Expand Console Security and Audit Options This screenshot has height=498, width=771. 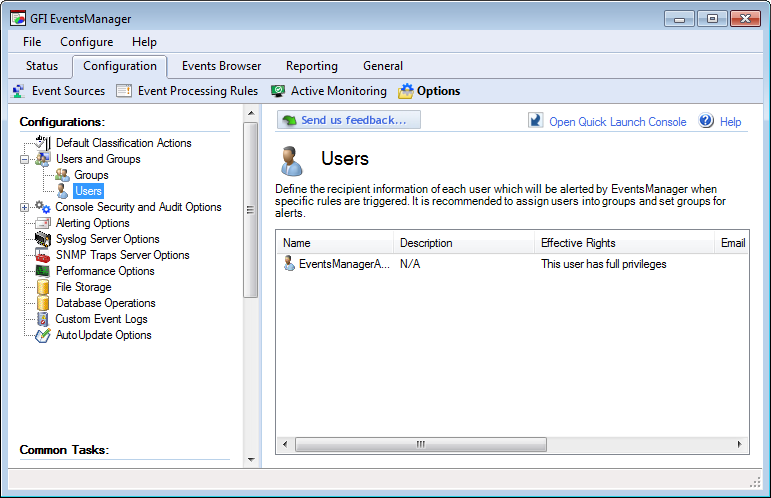tap(24, 207)
